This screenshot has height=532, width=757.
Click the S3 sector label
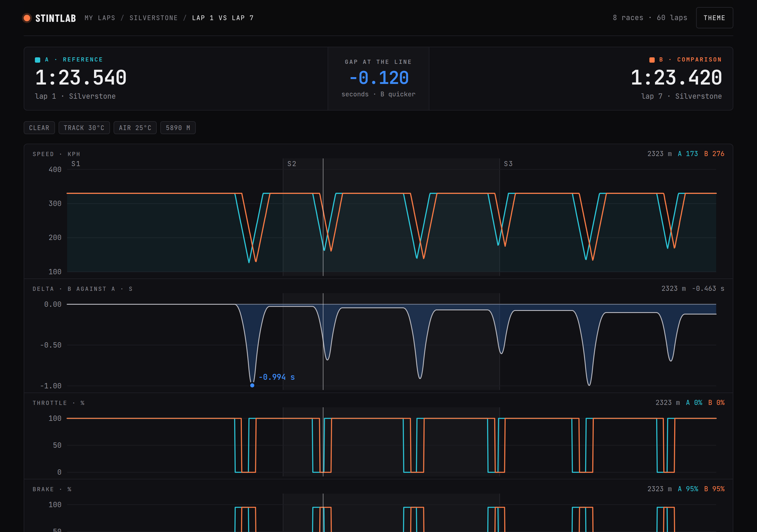pos(508,164)
